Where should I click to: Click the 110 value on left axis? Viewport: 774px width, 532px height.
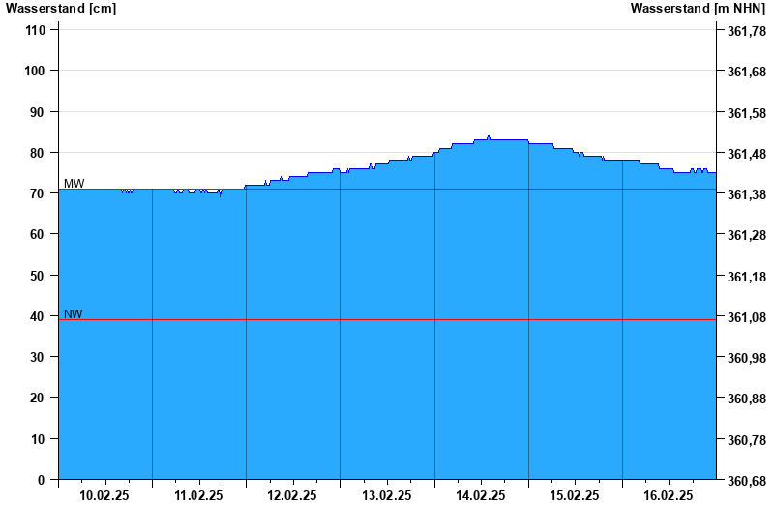point(35,31)
